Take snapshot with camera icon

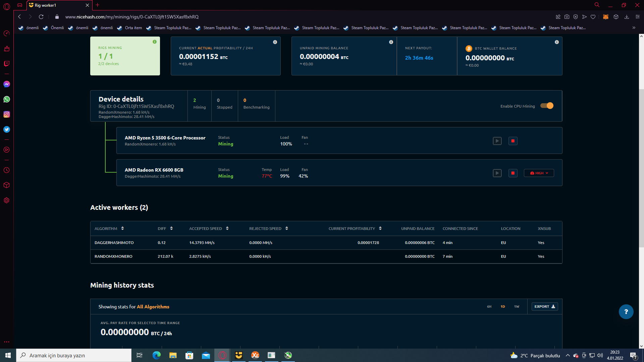pyautogui.click(x=567, y=17)
